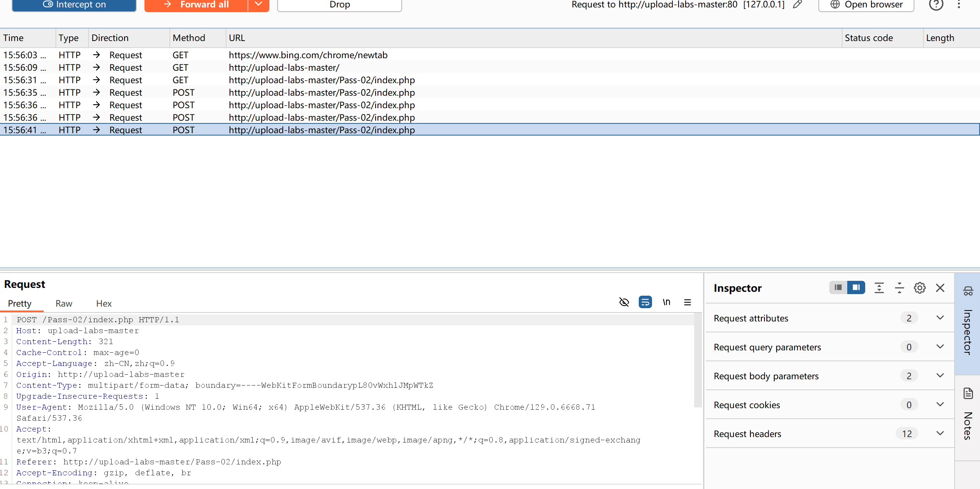Switch to the Raw tab
The height and width of the screenshot is (489, 980).
(64, 303)
